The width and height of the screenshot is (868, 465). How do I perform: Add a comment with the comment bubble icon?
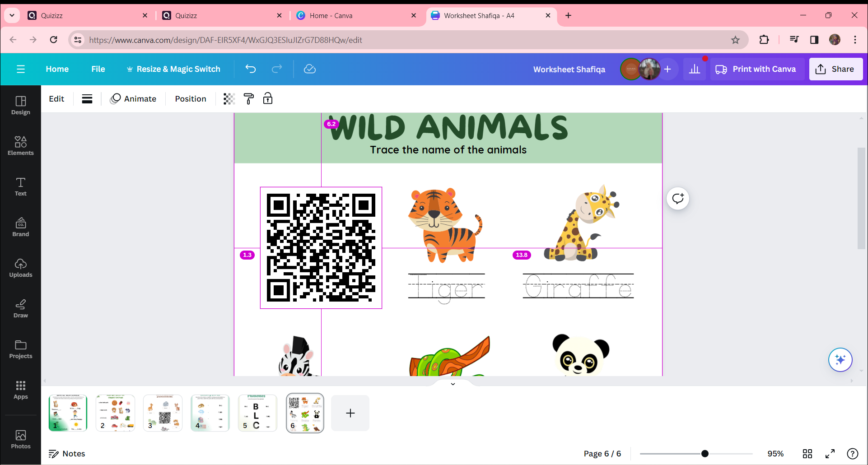pos(678,199)
